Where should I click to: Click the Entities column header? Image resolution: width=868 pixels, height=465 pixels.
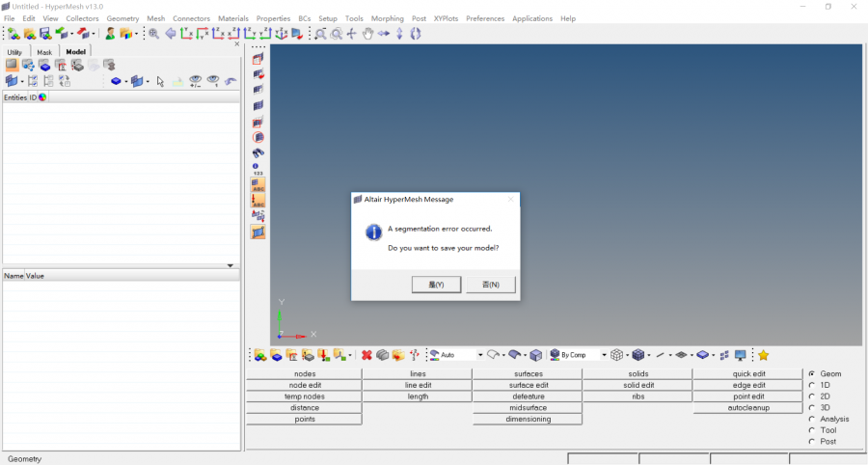pos(15,97)
